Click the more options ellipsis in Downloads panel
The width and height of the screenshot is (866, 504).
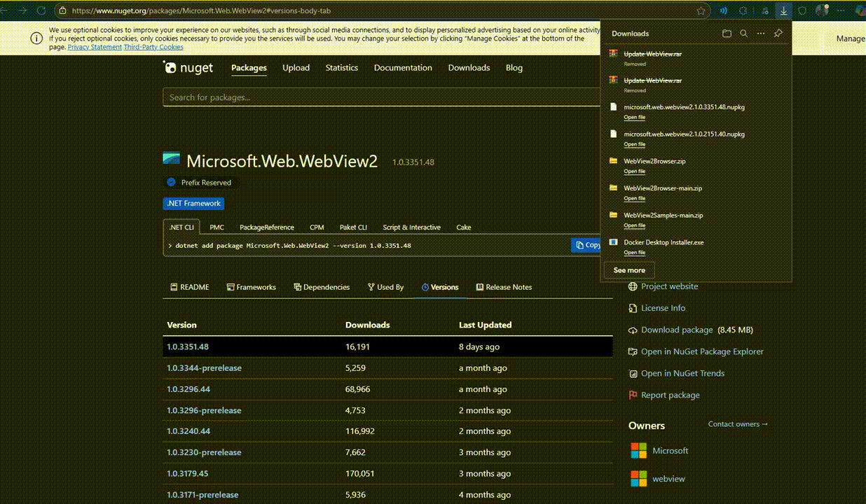(761, 33)
